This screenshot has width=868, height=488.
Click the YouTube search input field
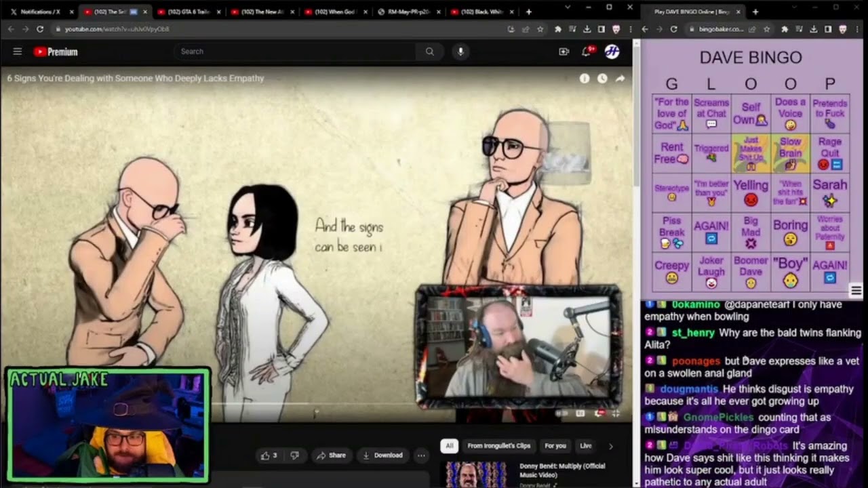(295, 52)
